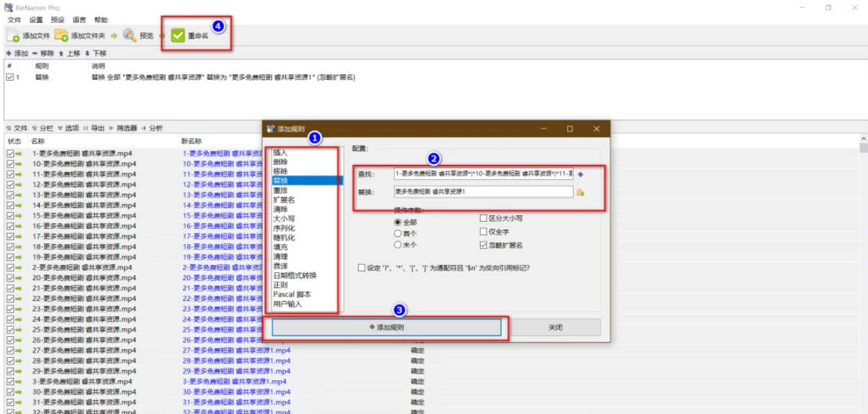Enable the 区分大小写 checkbox
Viewport: 868px width, 414px height.
tap(484, 218)
